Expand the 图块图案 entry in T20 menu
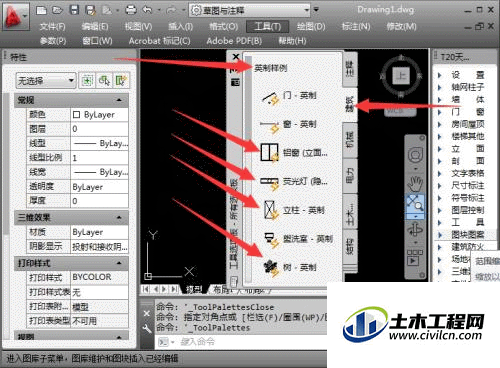Screen dimensions: 500x368 point(440,235)
